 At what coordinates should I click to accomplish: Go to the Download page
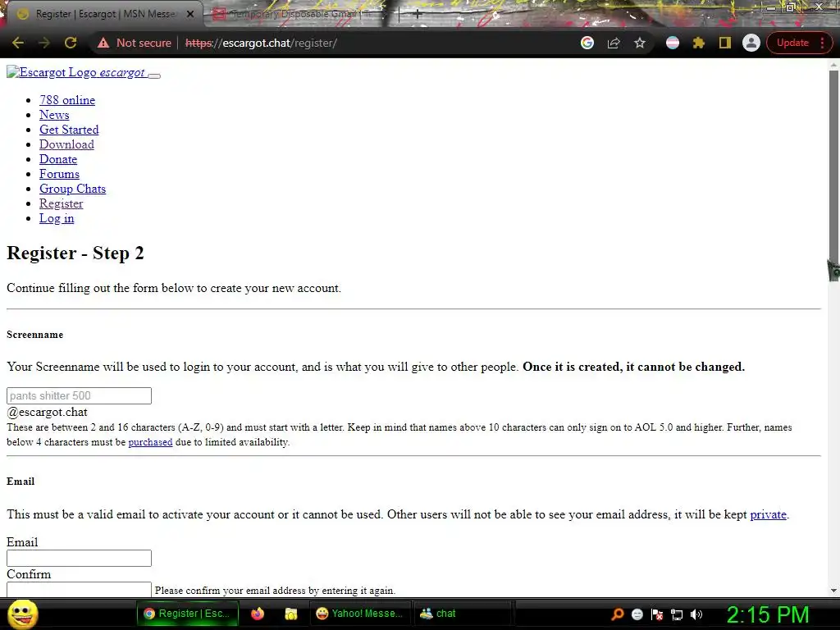[x=66, y=144]
